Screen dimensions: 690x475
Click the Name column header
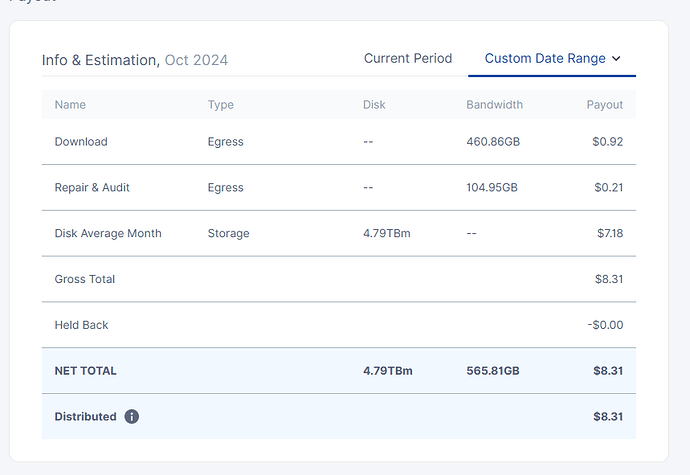pyautogui.click(x=70, y=105)
